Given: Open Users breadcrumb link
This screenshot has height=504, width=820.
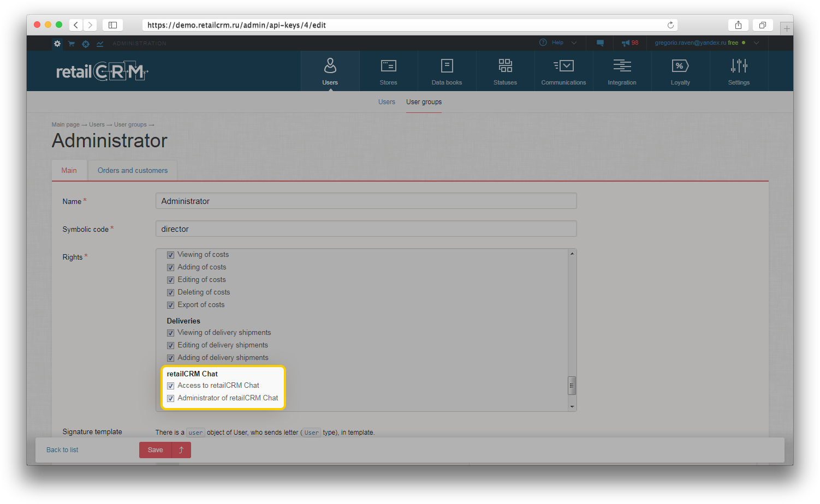Looking at the screenshot, I should coord(97,124).
